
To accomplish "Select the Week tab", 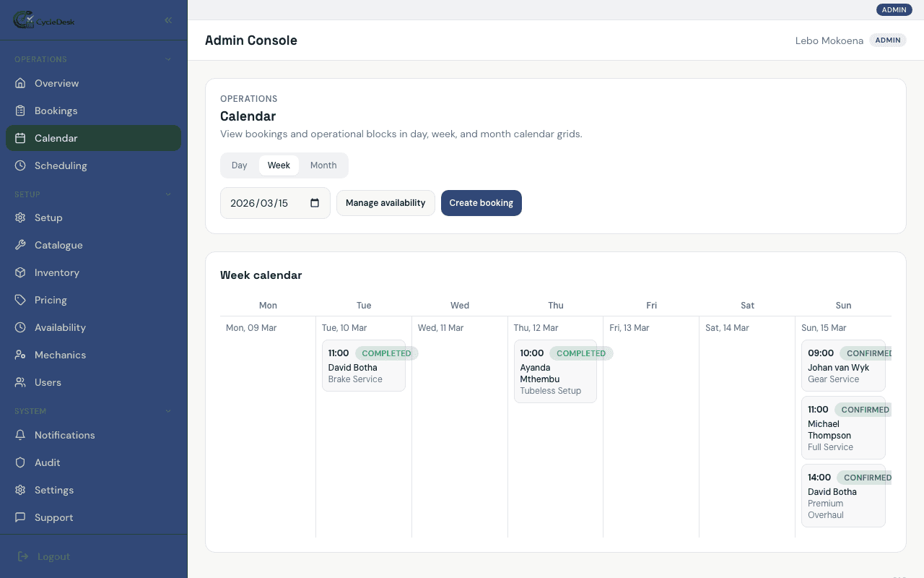I will tap(279, 165).
